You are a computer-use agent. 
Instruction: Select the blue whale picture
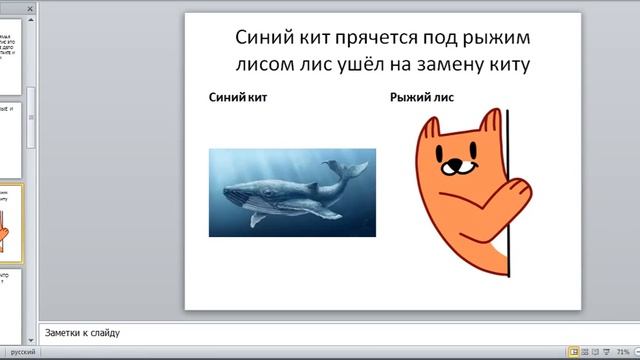pos(292,193)
